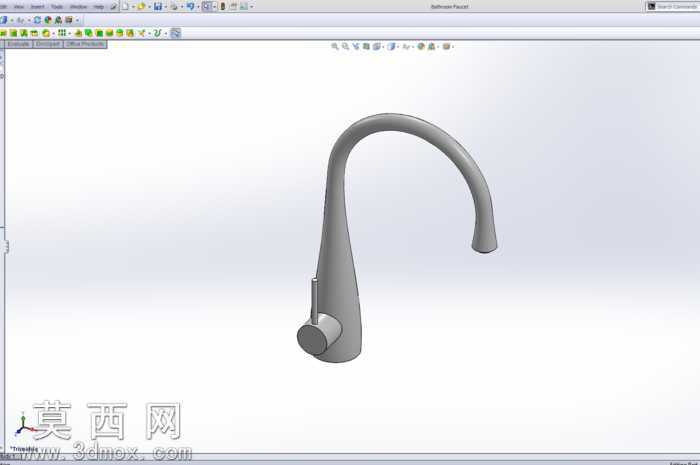
Task: Open Edit Appearance color ball in left toolbar
Action: tap(48, 20)
